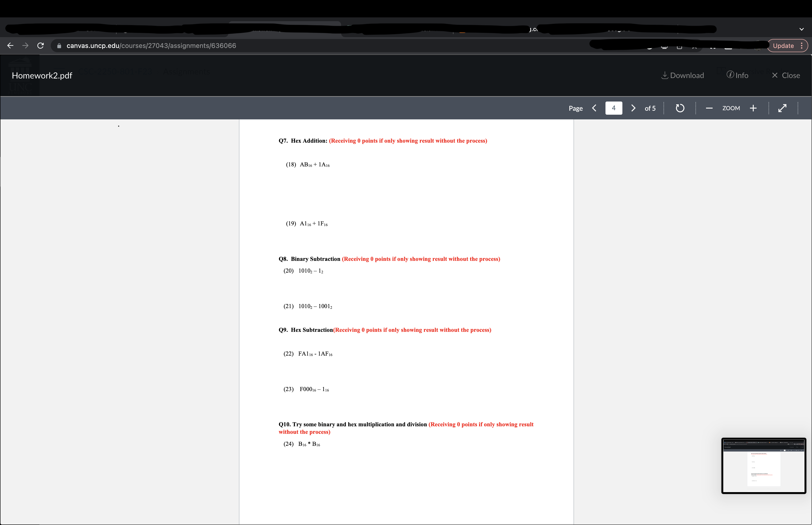The image size is (812, 525).
Task: Click the page number input field
Action: click(x=613, y=108)
